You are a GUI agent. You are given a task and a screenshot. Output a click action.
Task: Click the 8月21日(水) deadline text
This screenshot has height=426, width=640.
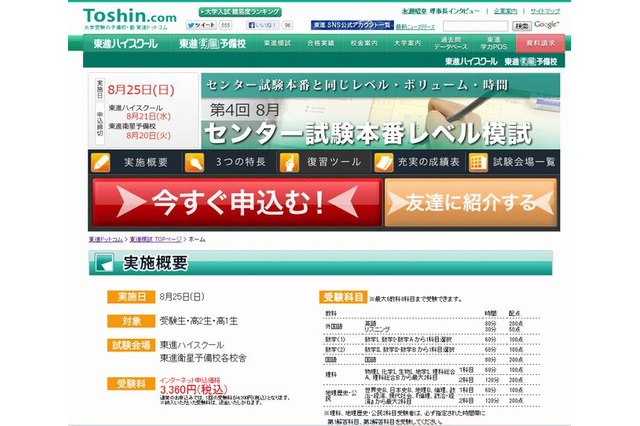pos(149,116)
